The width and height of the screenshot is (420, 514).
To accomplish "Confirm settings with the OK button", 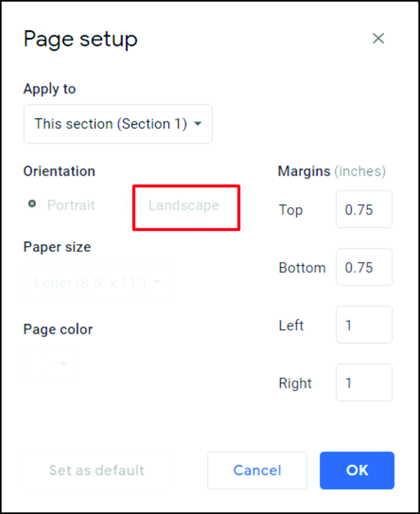I will coord(357,470).
